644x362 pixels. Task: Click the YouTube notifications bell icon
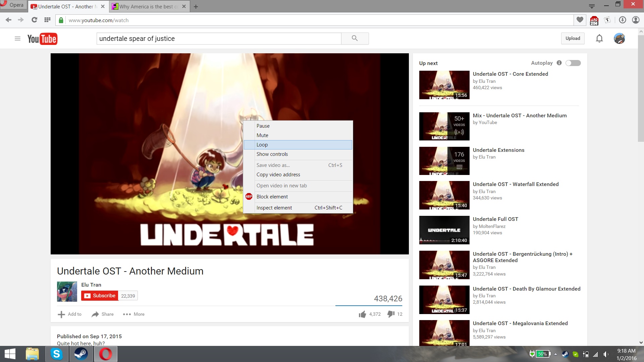coord(599,39)
